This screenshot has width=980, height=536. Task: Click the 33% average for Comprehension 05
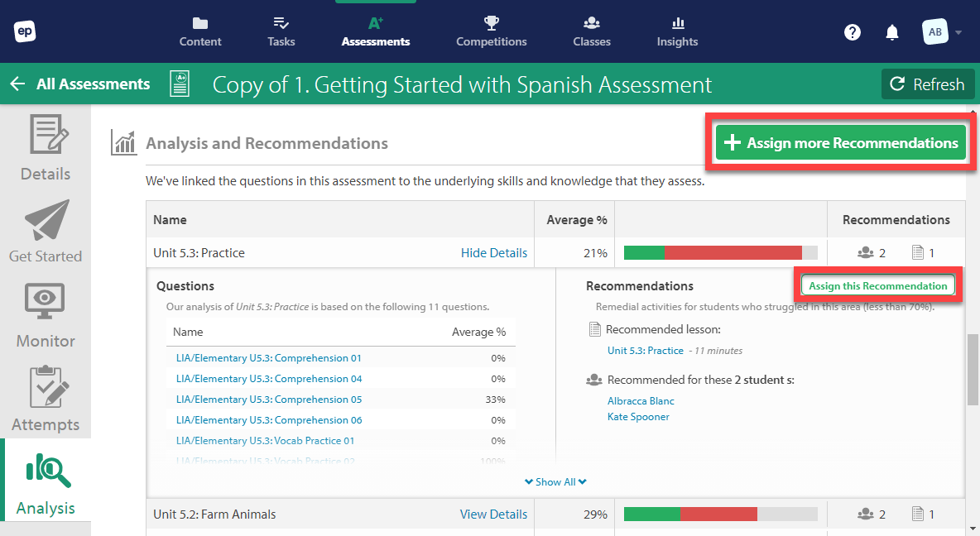click(x=496, y=400)
